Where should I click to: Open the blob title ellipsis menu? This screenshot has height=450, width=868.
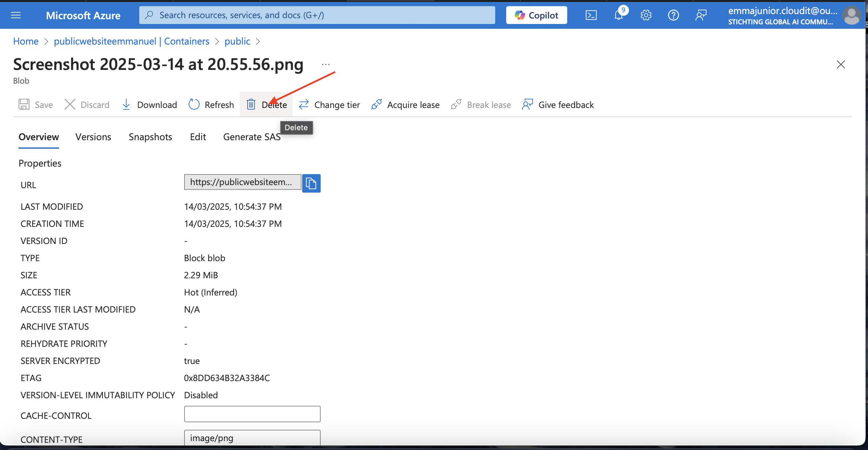[326, 64]
